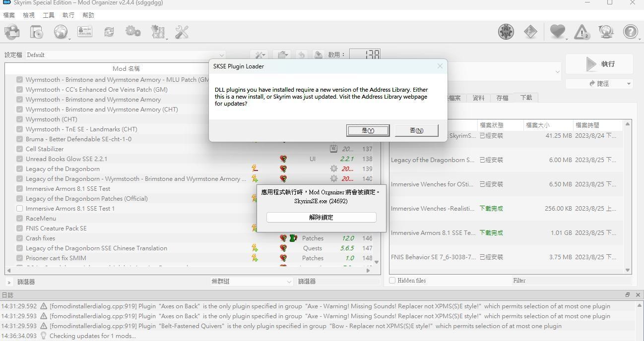Image resolution: width=644 pixels, height=341 pixels.
Task: Click the round Nexus gear emblem icon
Action: [x=506, y=32]
